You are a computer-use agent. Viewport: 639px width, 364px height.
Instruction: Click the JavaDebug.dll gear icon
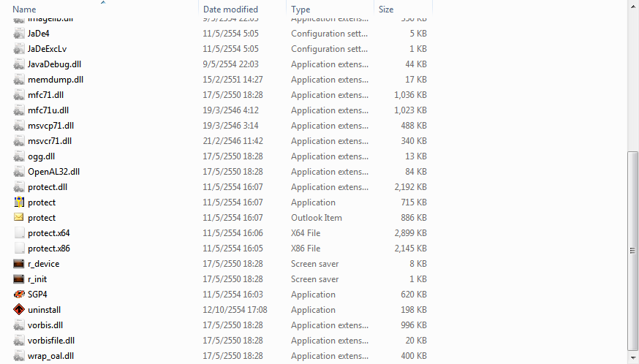pos(19,64)
